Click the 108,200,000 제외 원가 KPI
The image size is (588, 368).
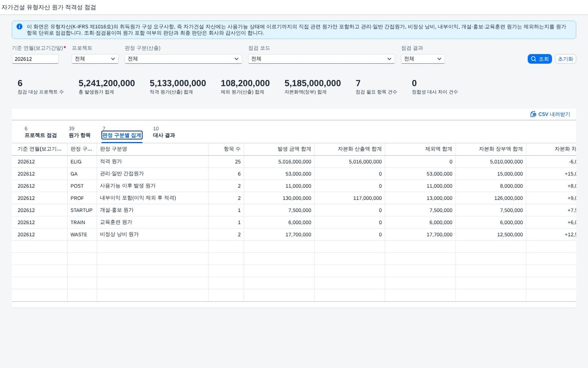point(245,86)
